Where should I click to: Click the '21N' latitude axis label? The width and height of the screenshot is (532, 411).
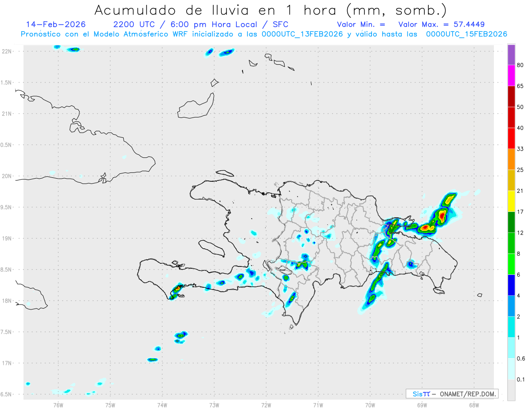7,114
